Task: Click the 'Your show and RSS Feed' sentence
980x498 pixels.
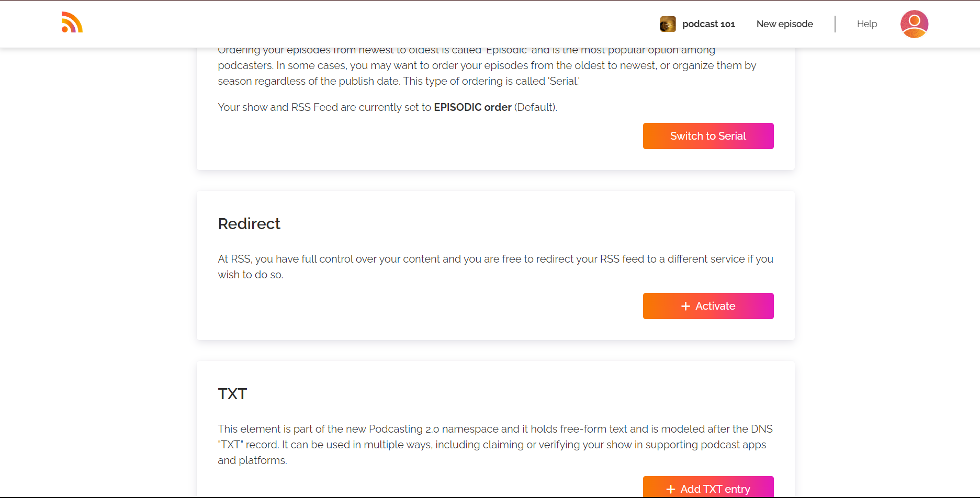Action: 388,107
